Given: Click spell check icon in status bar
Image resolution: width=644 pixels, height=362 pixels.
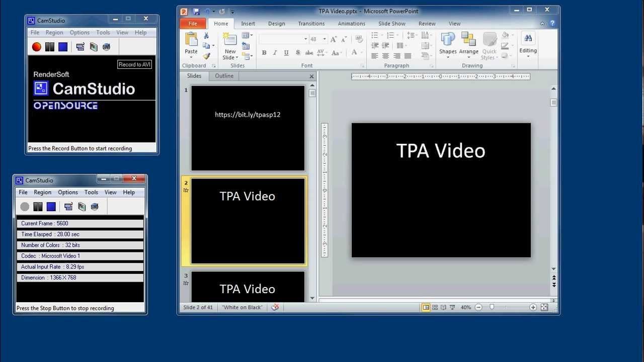Looking at the screenshot, I should [275, 307].
